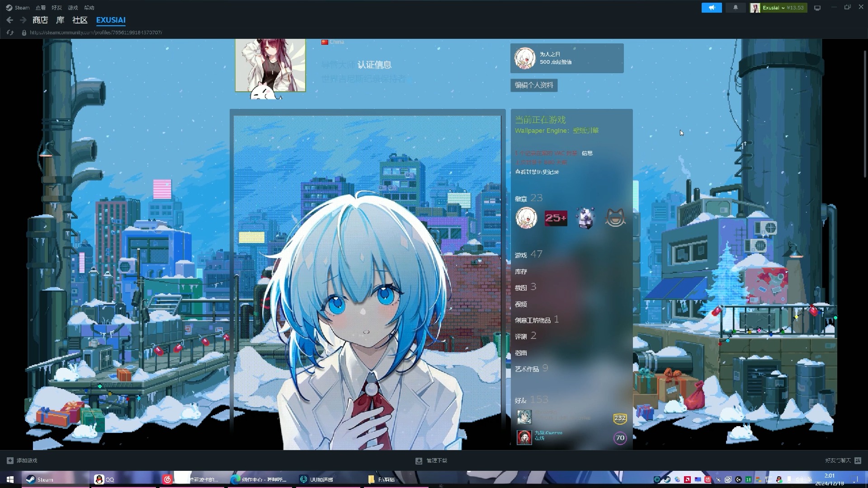Click the gift box badge icon
Image resolution: width=868 pixels, height=488 pixels.
pyautogui.click(x=585, y=218)
